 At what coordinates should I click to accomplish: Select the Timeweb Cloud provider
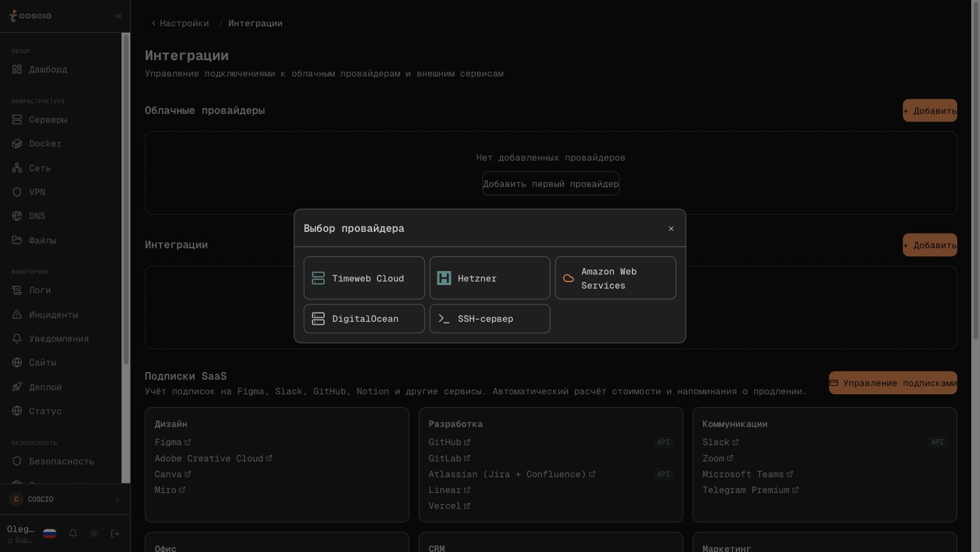(364, 278)
